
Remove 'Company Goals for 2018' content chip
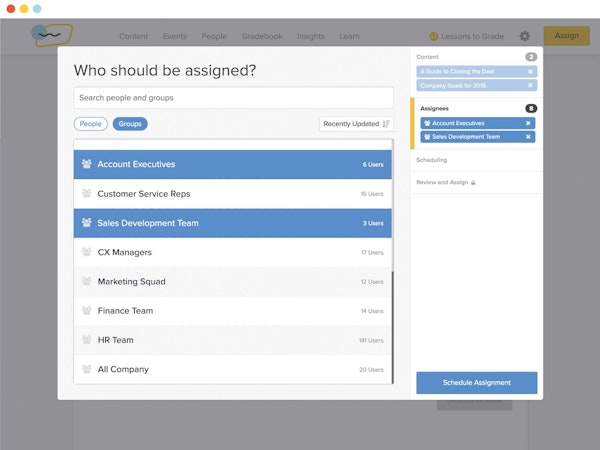(530, 85)
